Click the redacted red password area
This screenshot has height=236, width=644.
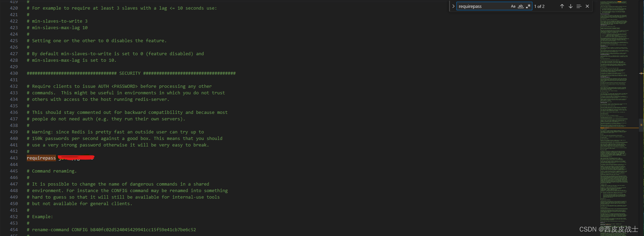pos(76,158)
